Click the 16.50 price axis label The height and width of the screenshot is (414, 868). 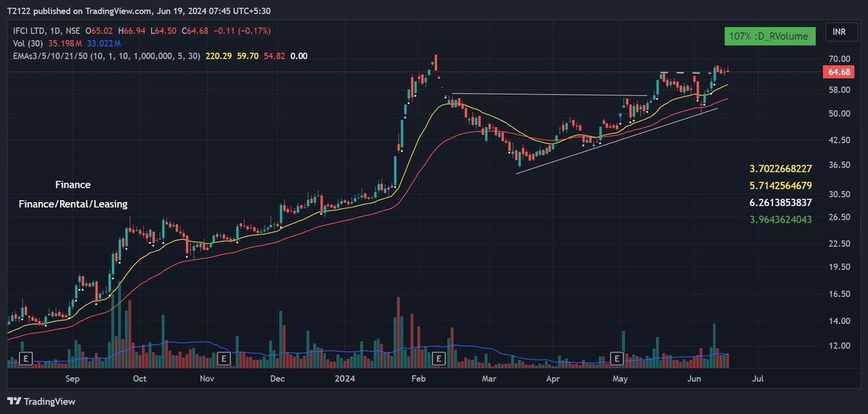click(839, 295)
